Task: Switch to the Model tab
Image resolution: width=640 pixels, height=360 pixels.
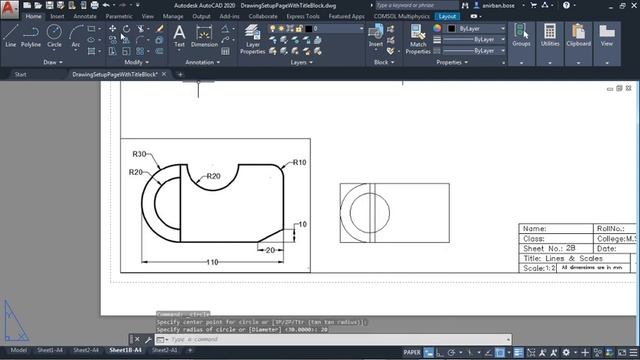Action: tap(18, 350)
